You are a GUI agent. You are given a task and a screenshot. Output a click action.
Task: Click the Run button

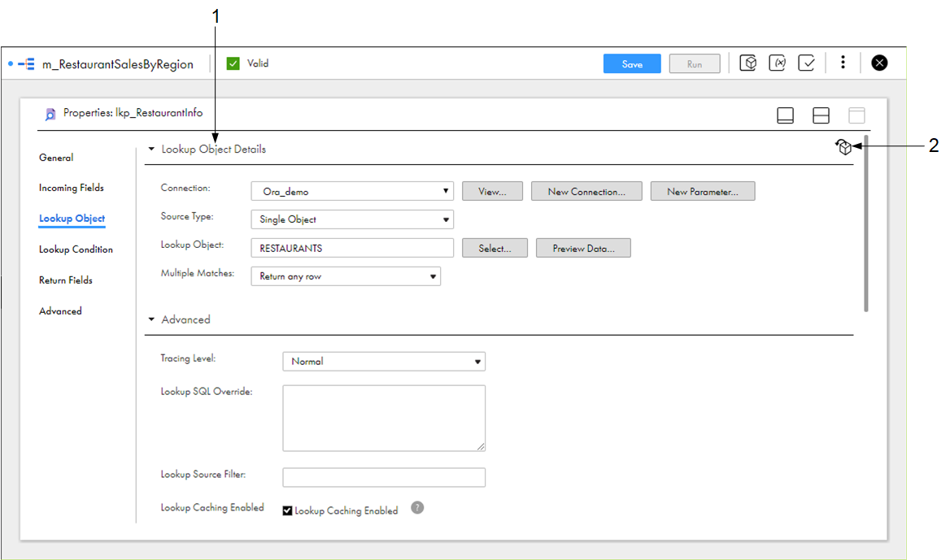(x=695, y=63)
